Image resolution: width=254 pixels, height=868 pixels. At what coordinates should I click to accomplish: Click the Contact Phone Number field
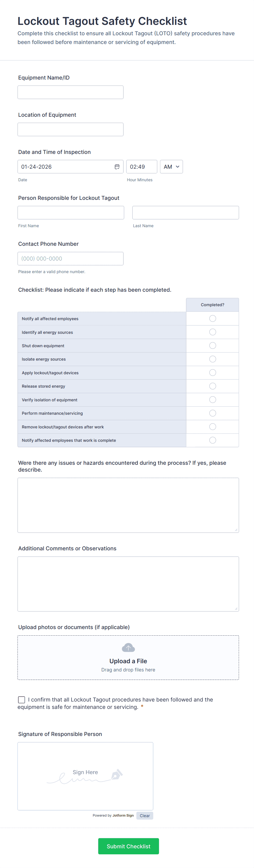[x=70, y=258]
